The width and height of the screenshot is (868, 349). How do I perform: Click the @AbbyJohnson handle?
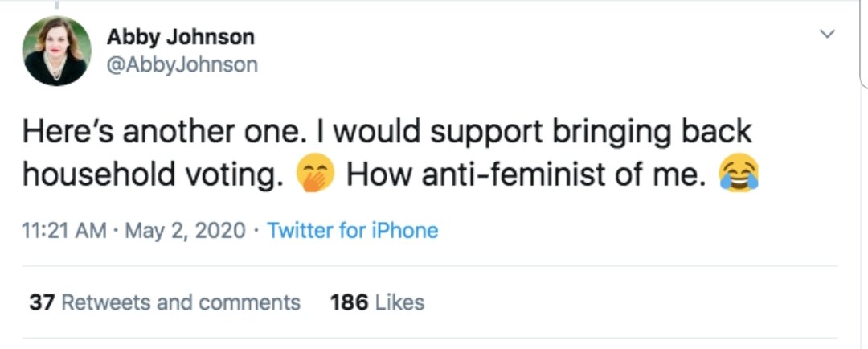182,64
